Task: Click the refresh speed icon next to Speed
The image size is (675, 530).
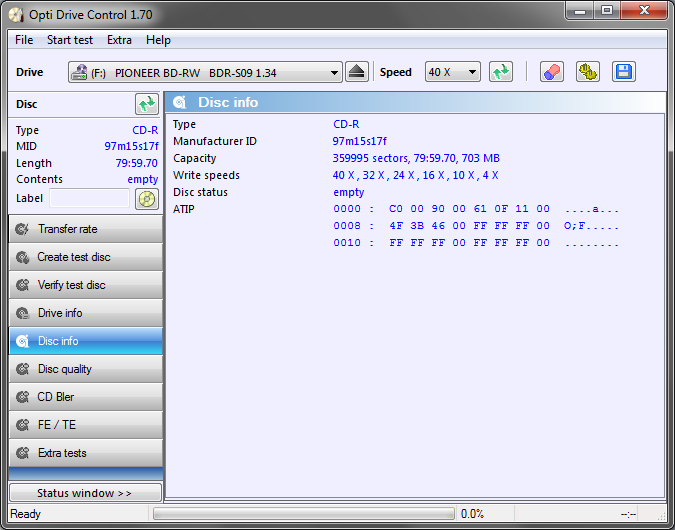Action: pyautogui.click(x=501, y=72)
